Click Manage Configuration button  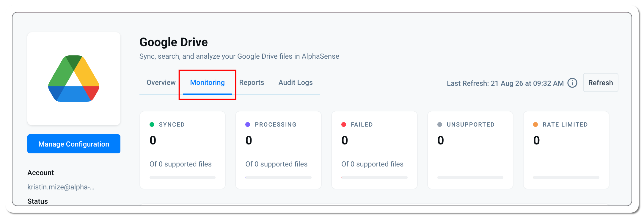click(74, 144)
